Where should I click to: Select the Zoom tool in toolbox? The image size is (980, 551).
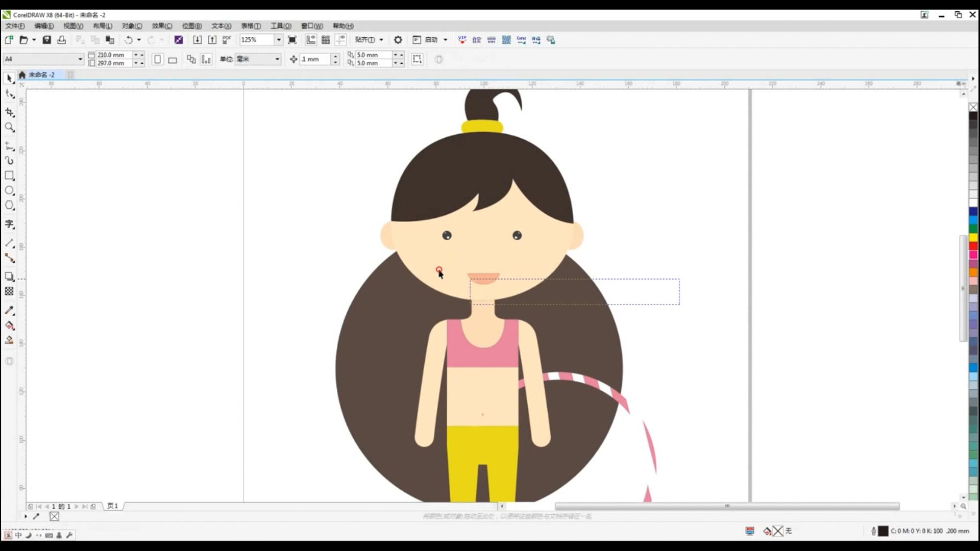[x=9, y=127]
